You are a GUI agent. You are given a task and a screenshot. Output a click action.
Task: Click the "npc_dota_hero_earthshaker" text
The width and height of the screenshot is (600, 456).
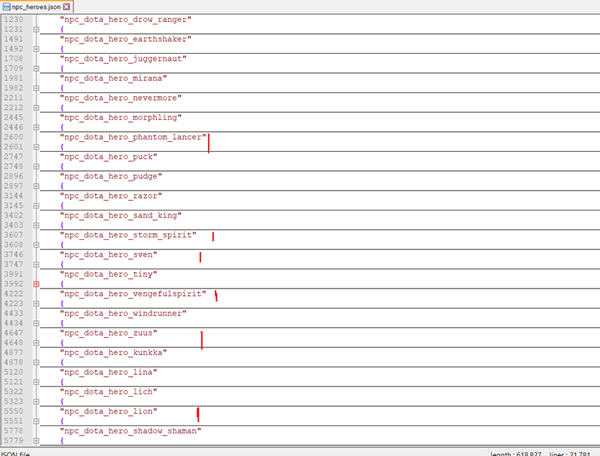point(126,39)
